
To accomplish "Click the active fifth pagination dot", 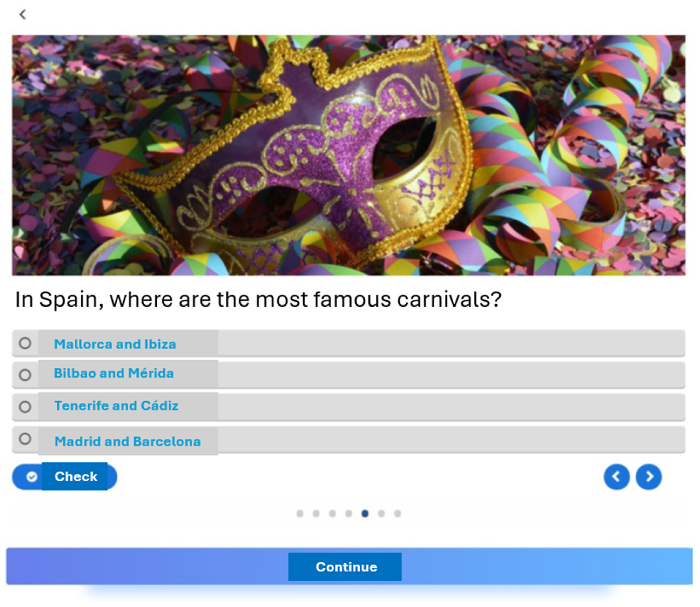I will 365,513.
